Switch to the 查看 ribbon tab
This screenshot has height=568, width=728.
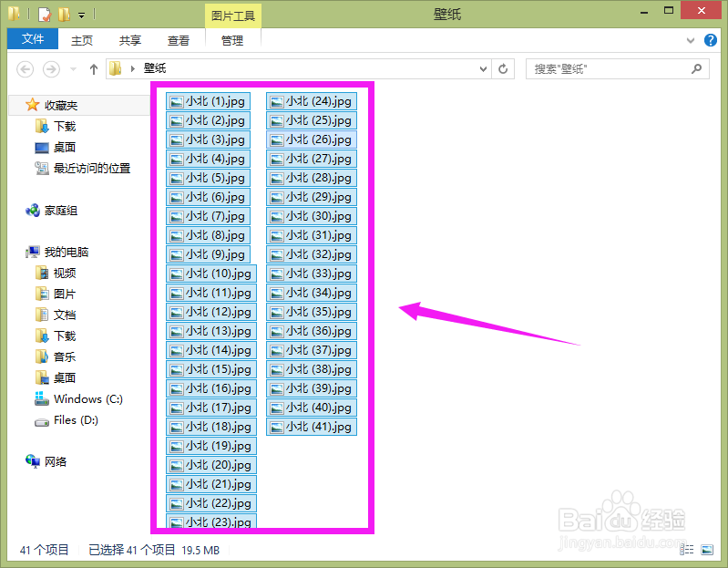click(179, 41)
